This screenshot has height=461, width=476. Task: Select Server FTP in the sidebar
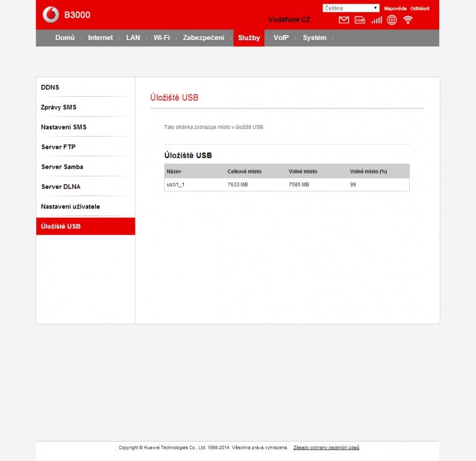(58, 147)
